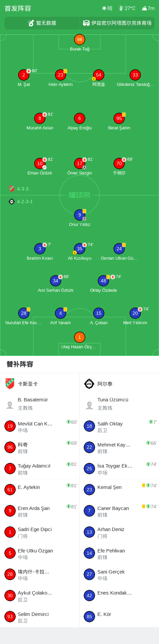
Task: Tap the 阿尔泰 team crest logo
Action: (89, 384)
